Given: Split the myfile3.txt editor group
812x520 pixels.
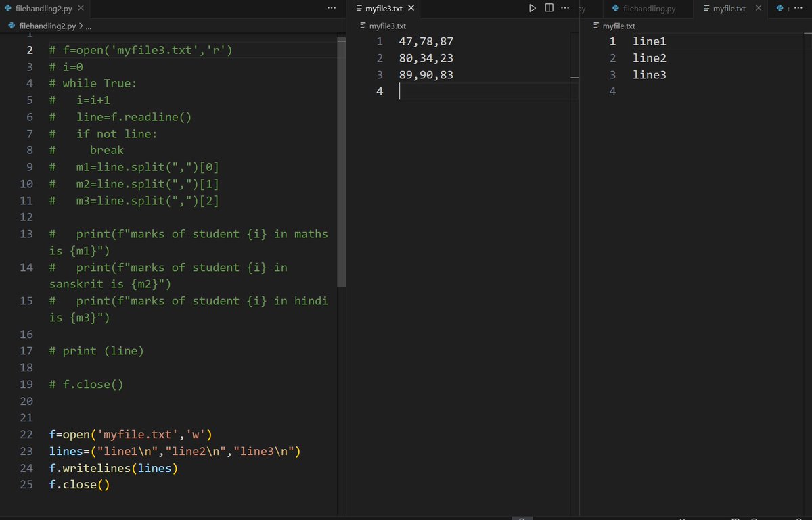Looking at the screenshot, I should (x=549, y=8).
